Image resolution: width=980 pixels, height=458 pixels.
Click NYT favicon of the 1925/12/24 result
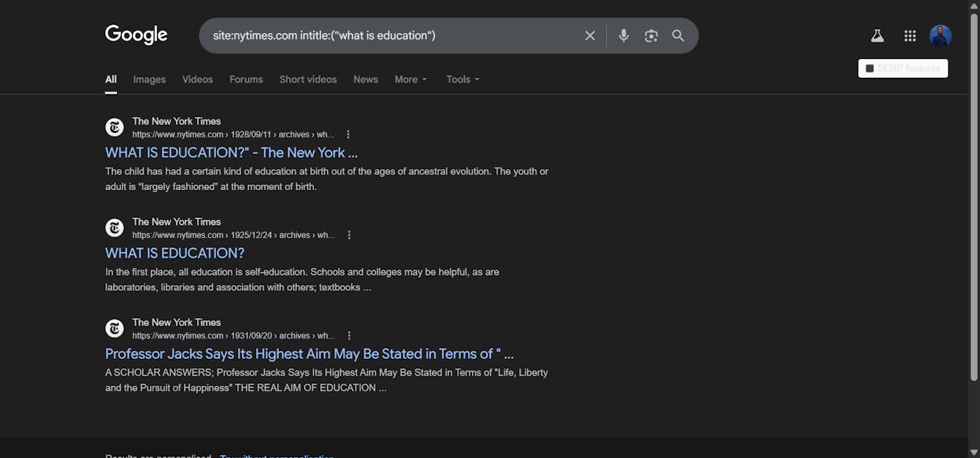coord(115,228)
